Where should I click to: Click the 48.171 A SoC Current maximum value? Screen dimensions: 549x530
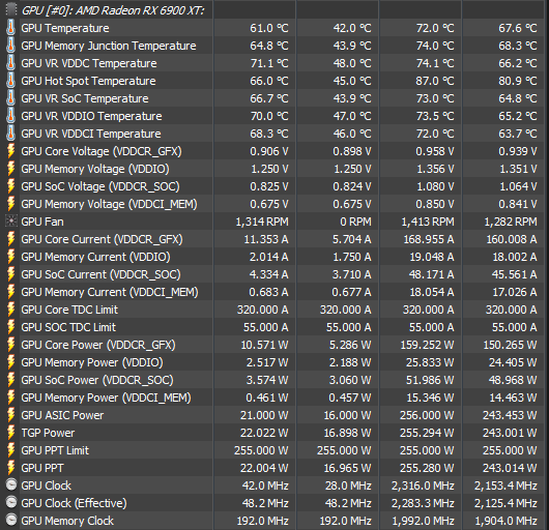[431, 274]
